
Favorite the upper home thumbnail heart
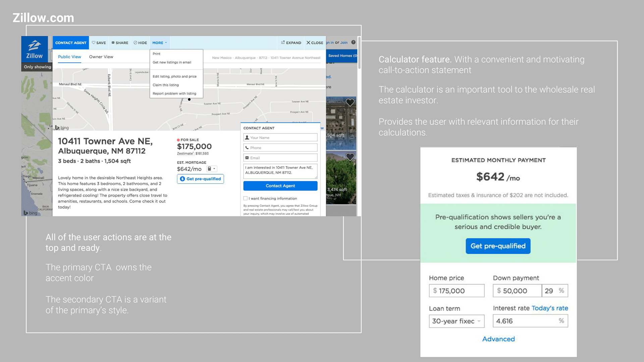click(x=350, y=102)
